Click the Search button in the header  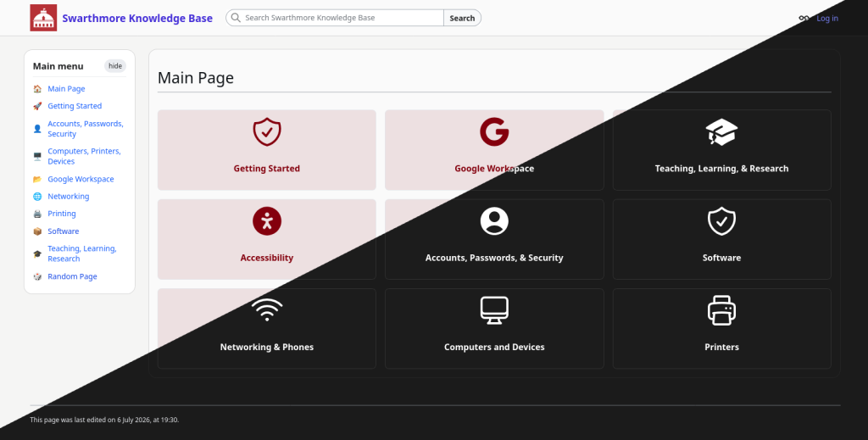(x=462, y=18)
